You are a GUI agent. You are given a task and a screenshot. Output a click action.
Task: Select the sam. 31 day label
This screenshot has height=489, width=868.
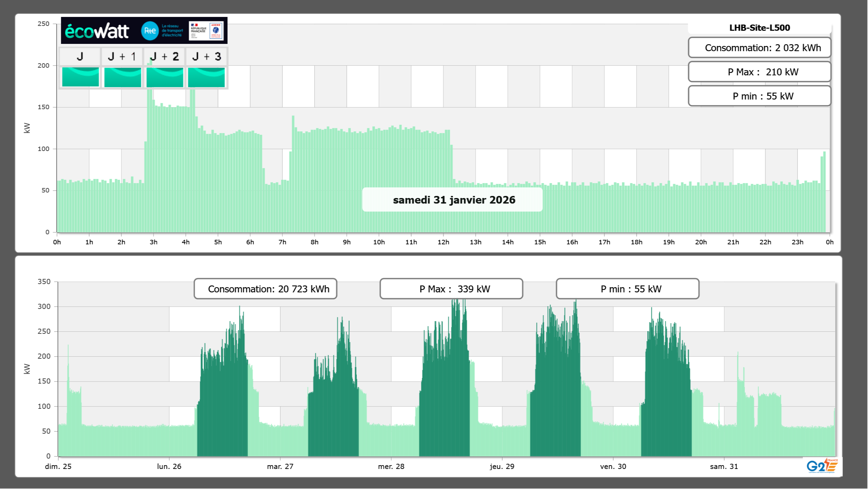click(724, 466)
